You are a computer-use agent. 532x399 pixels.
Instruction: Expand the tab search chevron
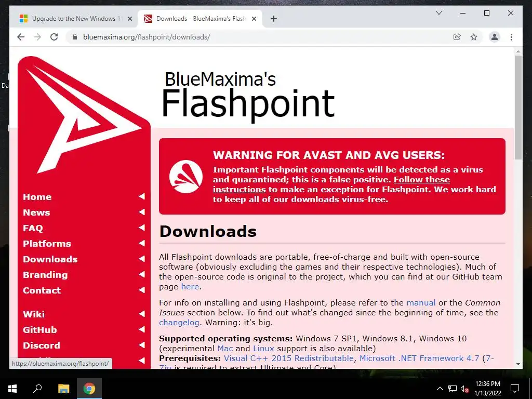click(438, 13)
